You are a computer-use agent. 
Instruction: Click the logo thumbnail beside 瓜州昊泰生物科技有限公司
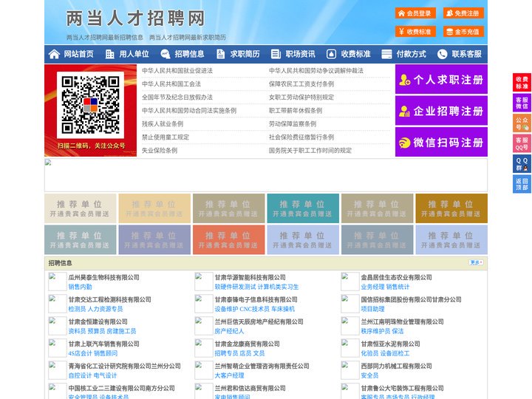click(57, 282)
